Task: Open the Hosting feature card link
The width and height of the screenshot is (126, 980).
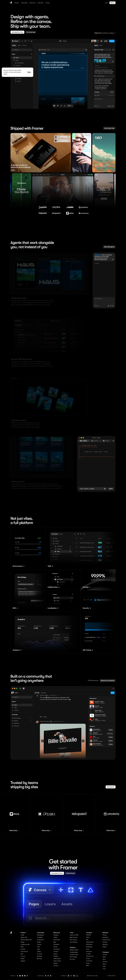Action: [x=86, y=587]
